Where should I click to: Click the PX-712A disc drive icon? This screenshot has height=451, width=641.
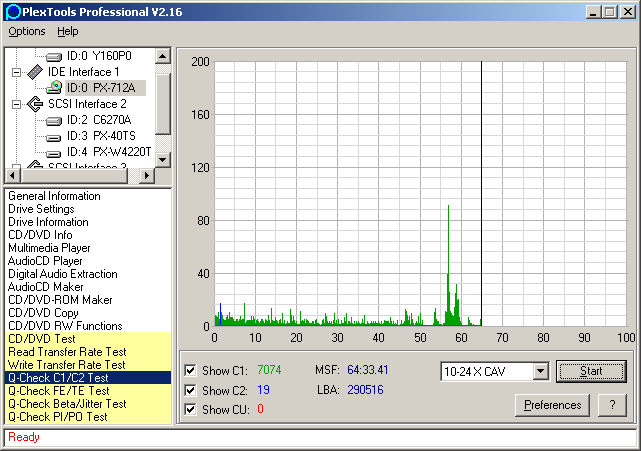[x=54, y=88]
